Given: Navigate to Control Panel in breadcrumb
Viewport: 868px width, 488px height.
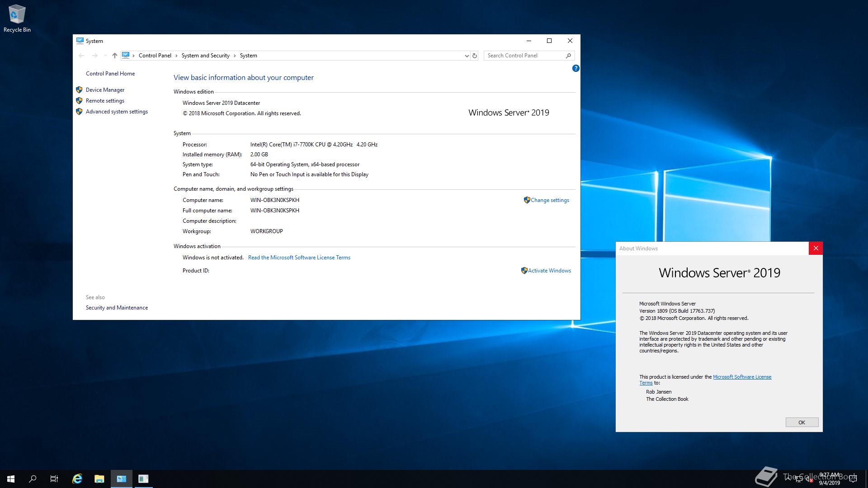Looking at the screenshot, I should (155, 55).
